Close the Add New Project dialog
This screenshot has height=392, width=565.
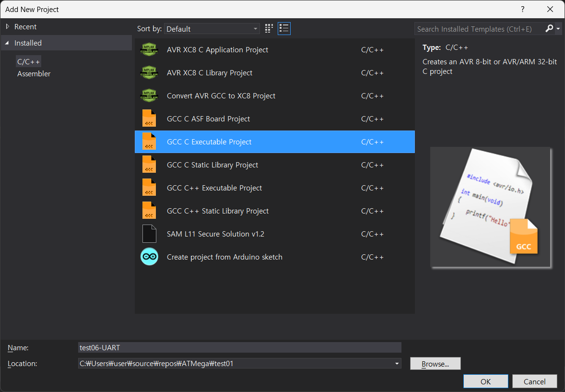tap(550, 10)
